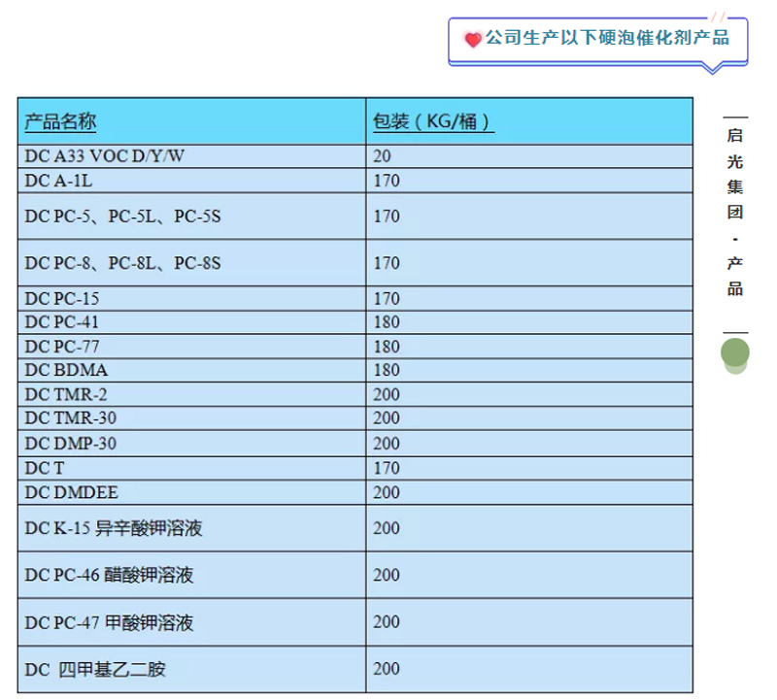Screen dimensions: 777x700
Task: Click the DC PC-46 醋酸钾溶液 cell
Action: [x=110, y=576]
